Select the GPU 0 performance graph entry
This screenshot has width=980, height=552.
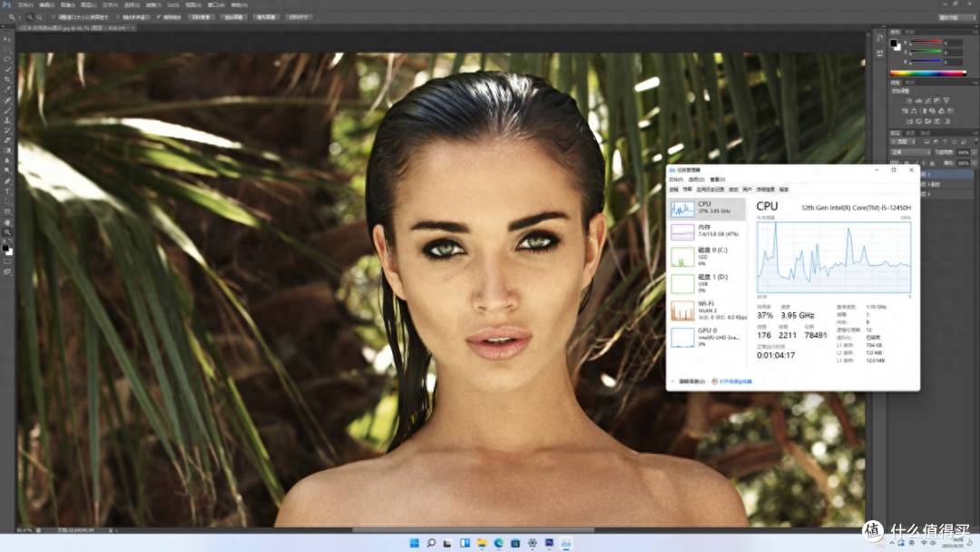point(708,337)
